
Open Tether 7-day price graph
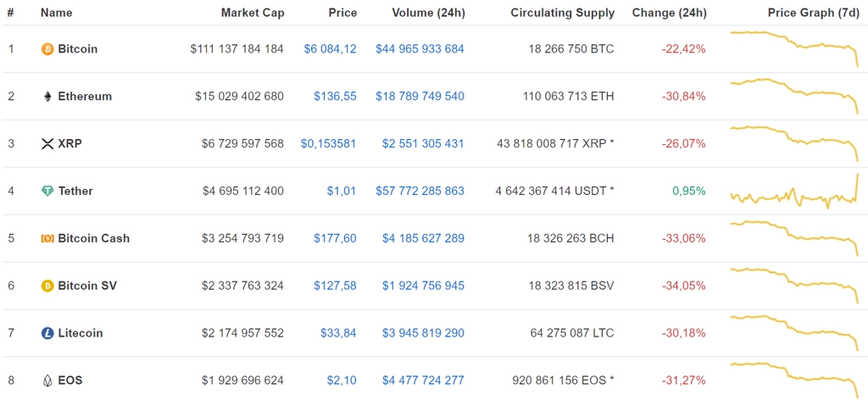[x=793, y=191]
